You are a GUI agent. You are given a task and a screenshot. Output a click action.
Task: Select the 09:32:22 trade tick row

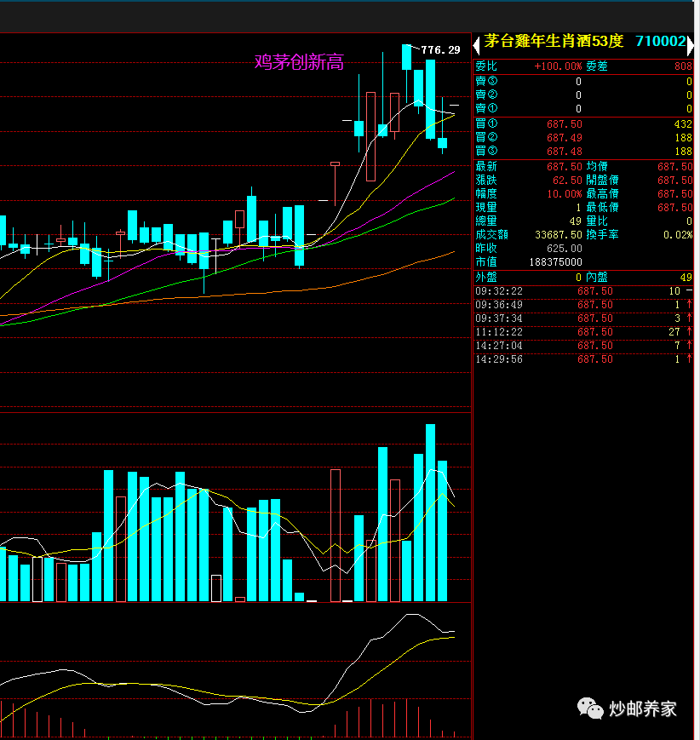click(x=583, y=291)
